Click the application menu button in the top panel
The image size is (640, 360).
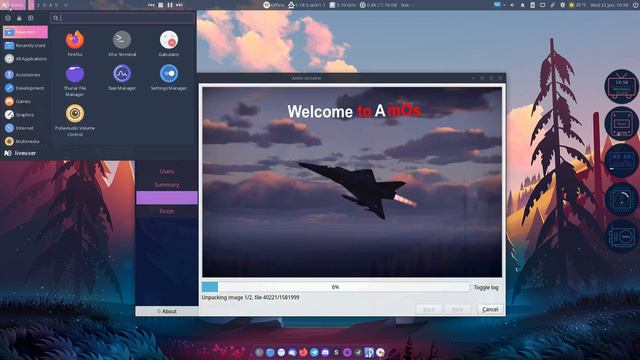13,5
